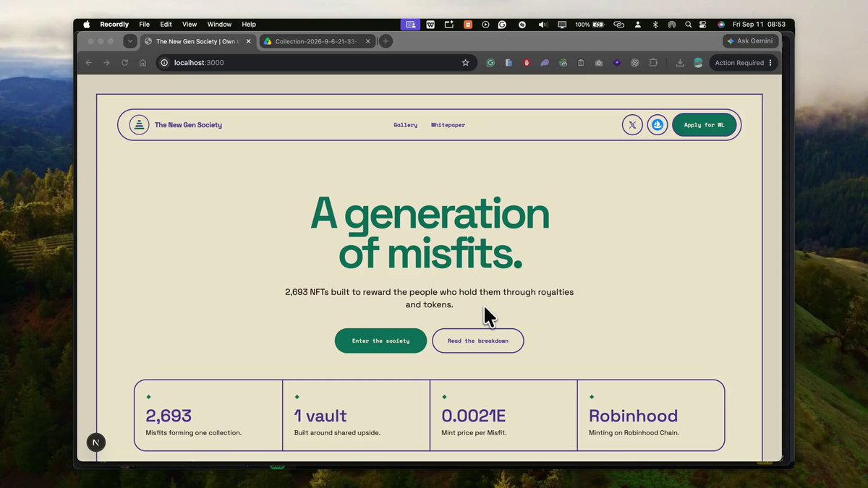Viewport: 868px width, 488px height.
Task: Click Enter the society button
Action: point(380,341)
